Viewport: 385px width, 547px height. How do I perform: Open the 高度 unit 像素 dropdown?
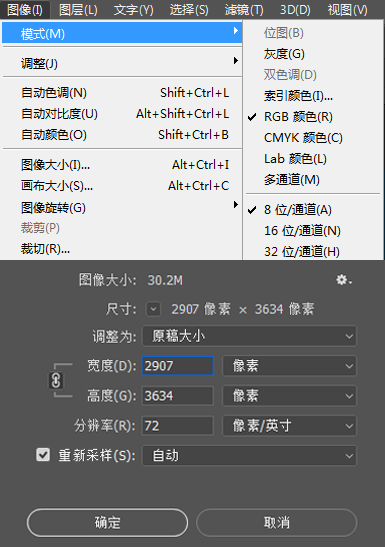click(289, 396)
